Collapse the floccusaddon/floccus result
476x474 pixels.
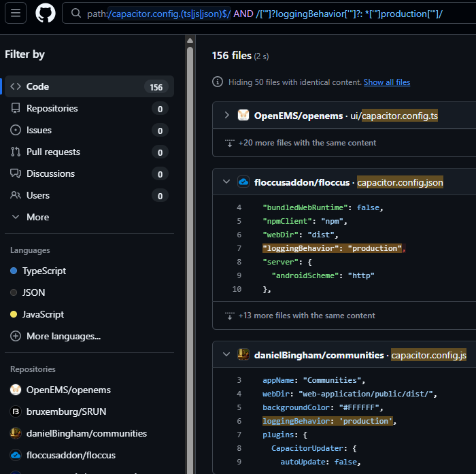(x=226, y=182)
